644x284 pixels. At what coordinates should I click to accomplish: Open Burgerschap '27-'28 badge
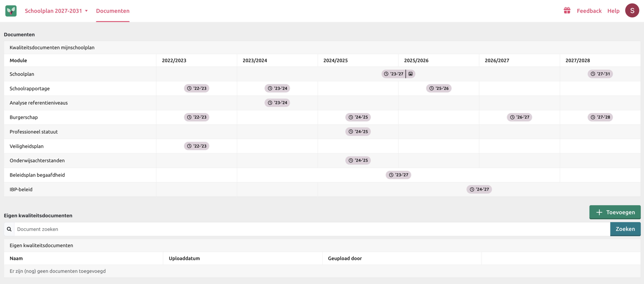point(600,117)
